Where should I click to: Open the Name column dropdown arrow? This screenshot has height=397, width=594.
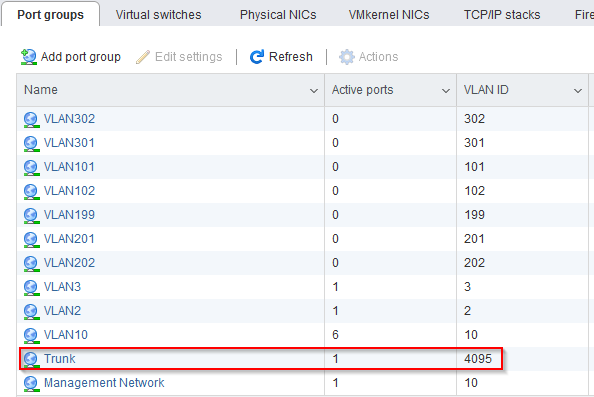(x=314, y=91)
